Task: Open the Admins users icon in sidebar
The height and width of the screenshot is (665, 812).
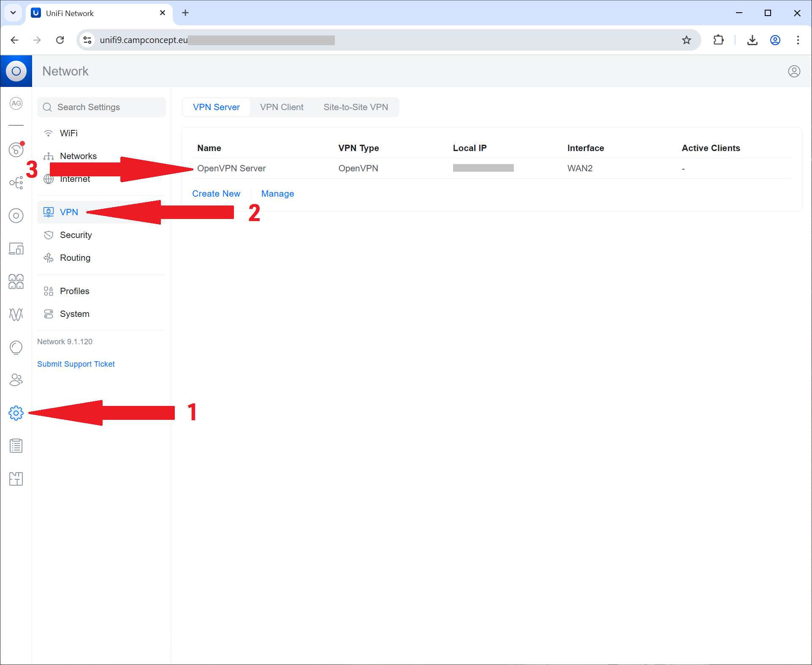Action: (x=16, y=380)
